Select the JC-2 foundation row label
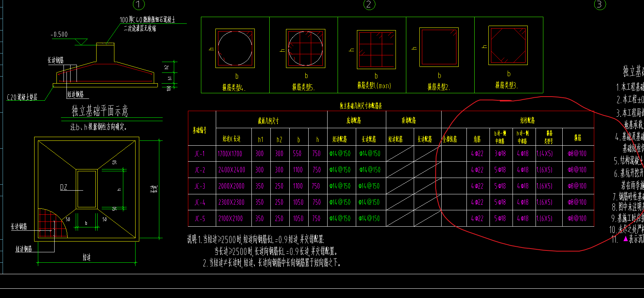The width and height of the screenshot is (644, 298). coord(200,170)
